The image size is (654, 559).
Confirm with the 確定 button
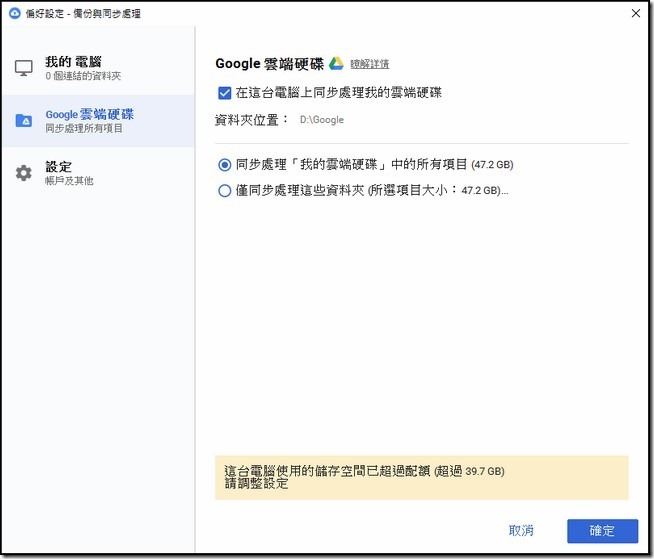point(602,531)
